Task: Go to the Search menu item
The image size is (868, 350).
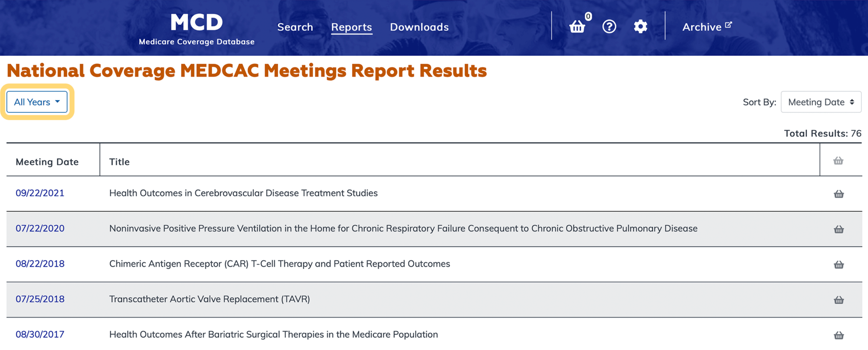Action: (295, 27)
